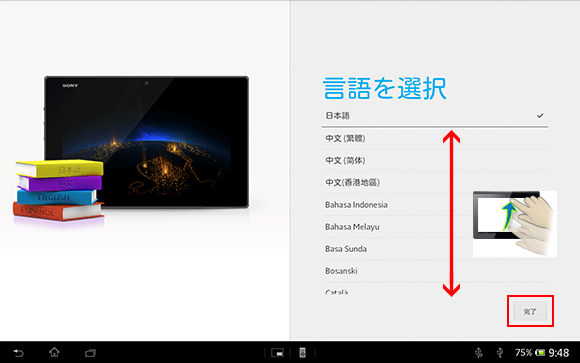Image resolution: width=580 pixels, height=363 pixels.
Task: Tap the Android home icon
Action: (x=54, y=352)
